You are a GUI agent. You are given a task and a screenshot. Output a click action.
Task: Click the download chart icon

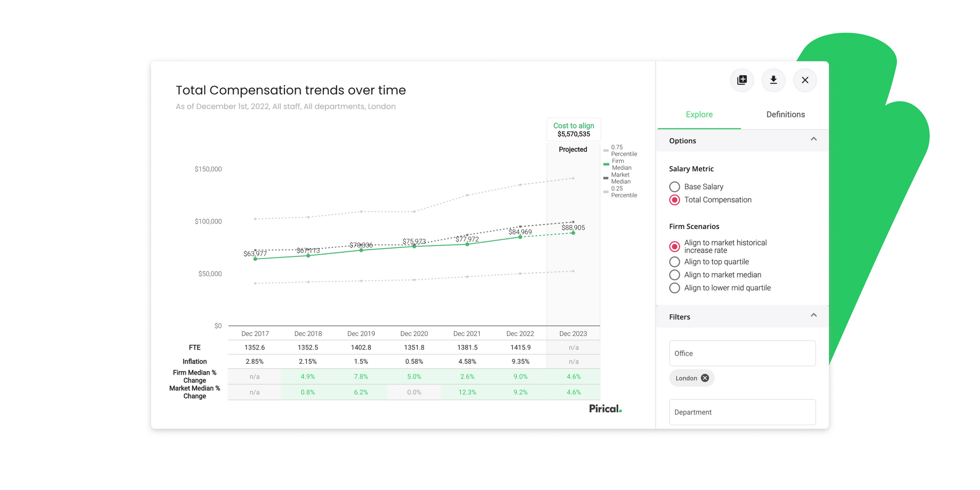(773, 80)
